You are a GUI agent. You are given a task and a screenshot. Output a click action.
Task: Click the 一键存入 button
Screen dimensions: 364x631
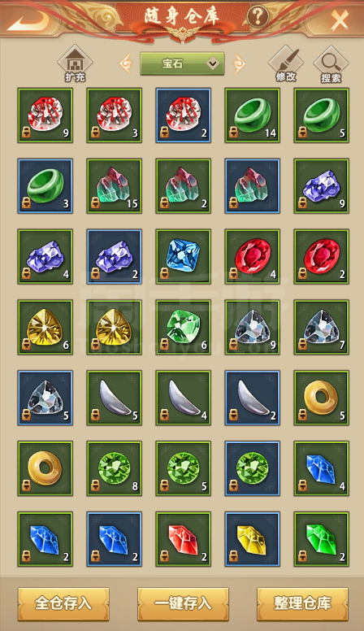tap(183, 603)
